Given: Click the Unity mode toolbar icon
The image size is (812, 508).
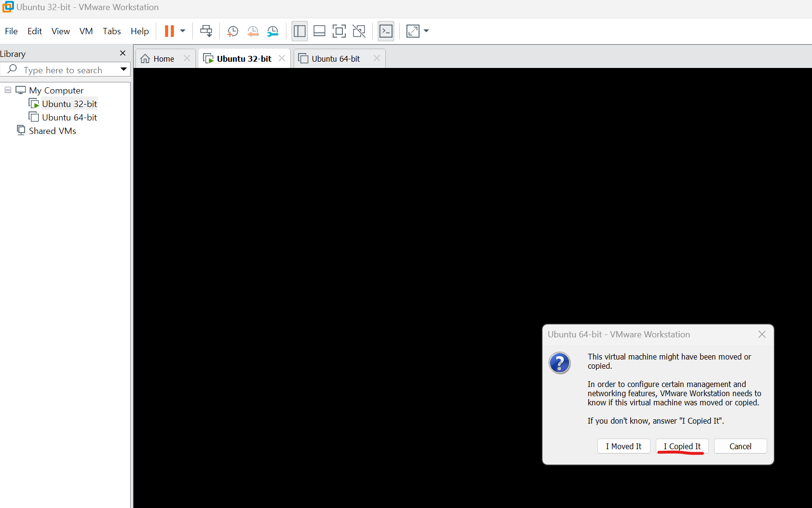Looking at the screenshot, I should [x=359, y=31].
